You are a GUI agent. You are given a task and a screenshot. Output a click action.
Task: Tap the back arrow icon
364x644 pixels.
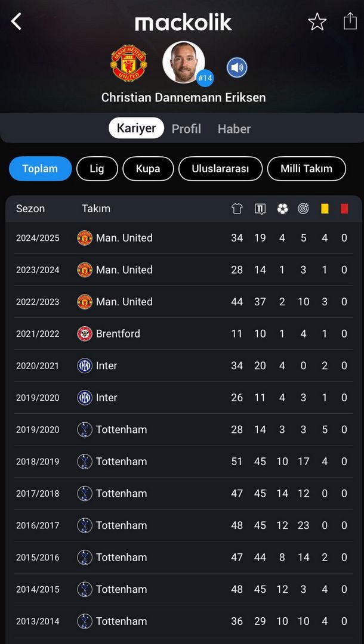(16, 21)
